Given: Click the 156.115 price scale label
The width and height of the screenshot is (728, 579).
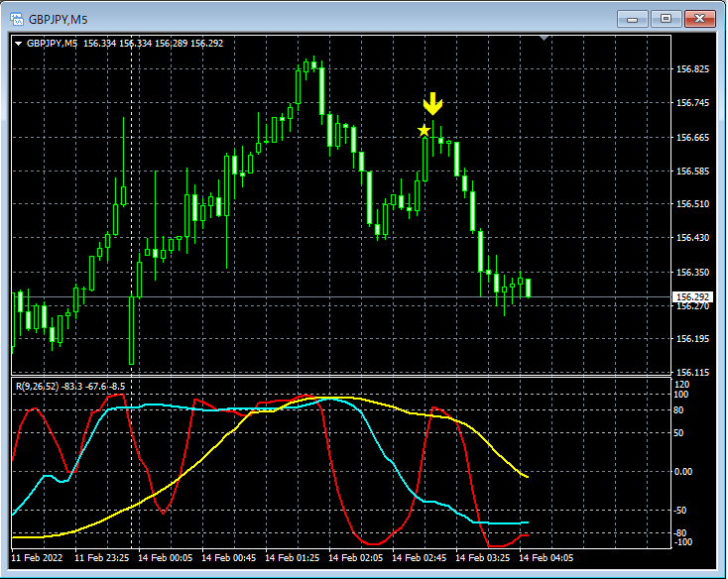Looking at the screenshot, I should (692, 372).
